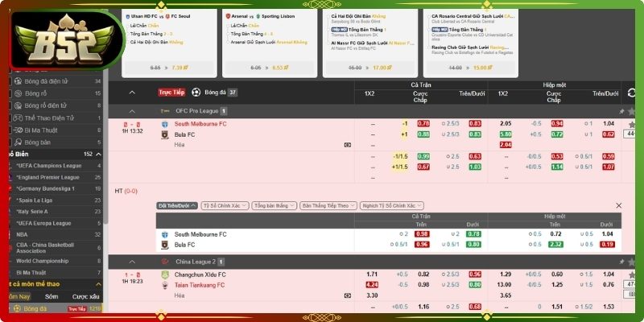
Task: Click the Trực Tiếp live badge
Action: click(171, 93)
